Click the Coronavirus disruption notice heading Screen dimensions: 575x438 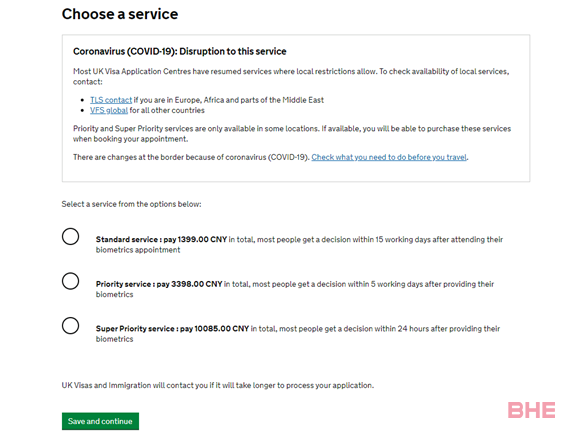[180, 51]
